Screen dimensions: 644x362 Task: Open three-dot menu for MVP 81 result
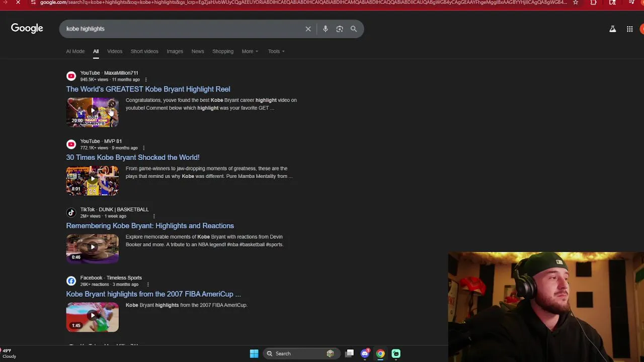pos(144,148)
